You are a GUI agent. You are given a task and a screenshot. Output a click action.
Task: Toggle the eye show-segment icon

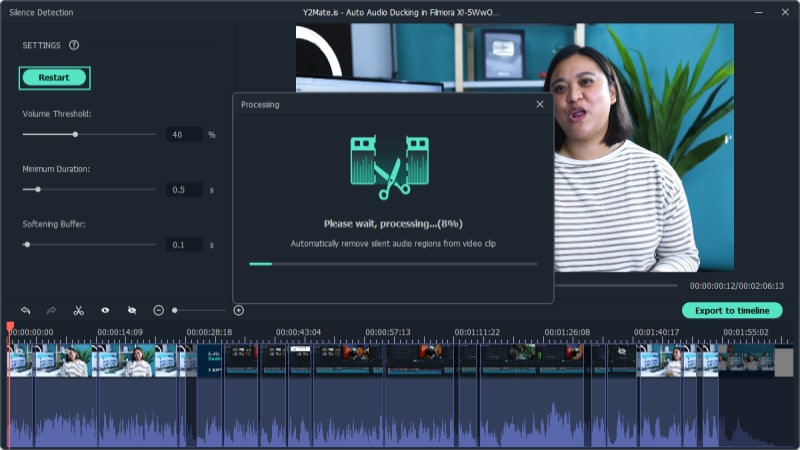105,310
